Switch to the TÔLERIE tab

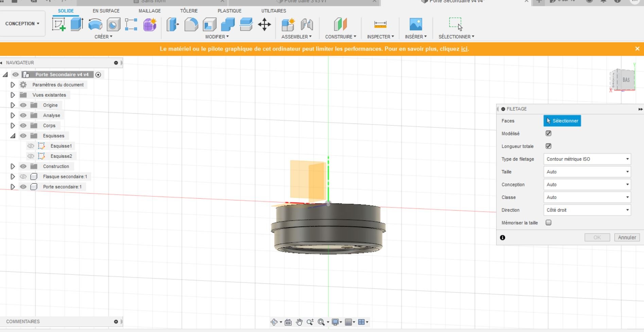[x=189, y=11]
